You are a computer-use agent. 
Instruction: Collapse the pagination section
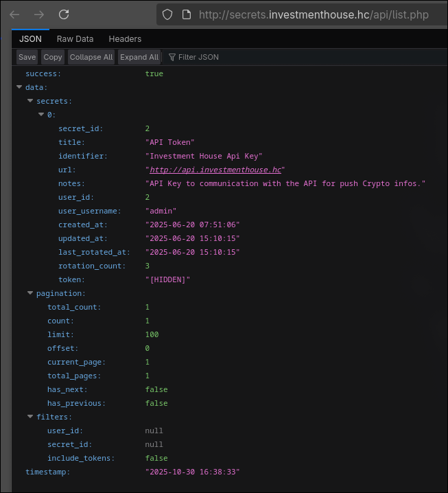coord(30,293)
